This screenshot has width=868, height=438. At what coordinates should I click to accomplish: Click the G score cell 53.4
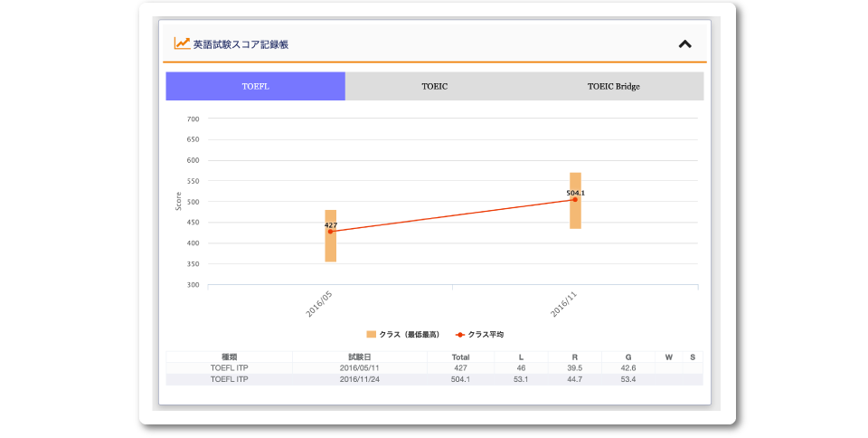(x=628, y=379)
